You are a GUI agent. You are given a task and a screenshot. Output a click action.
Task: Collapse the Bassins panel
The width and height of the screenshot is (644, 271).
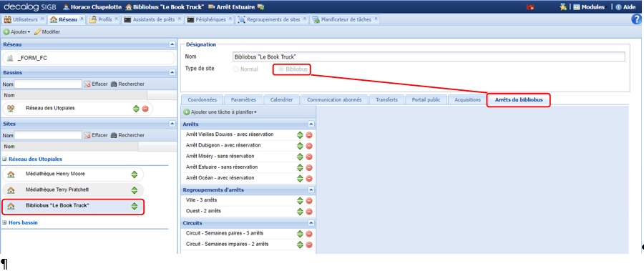[x=172, y=72]
